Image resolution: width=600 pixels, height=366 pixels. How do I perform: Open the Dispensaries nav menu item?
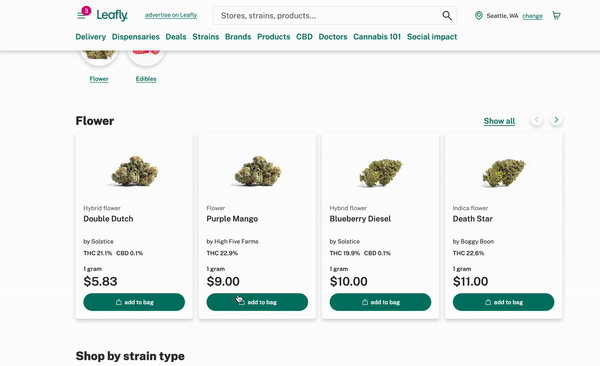click(x=135, y=37)
